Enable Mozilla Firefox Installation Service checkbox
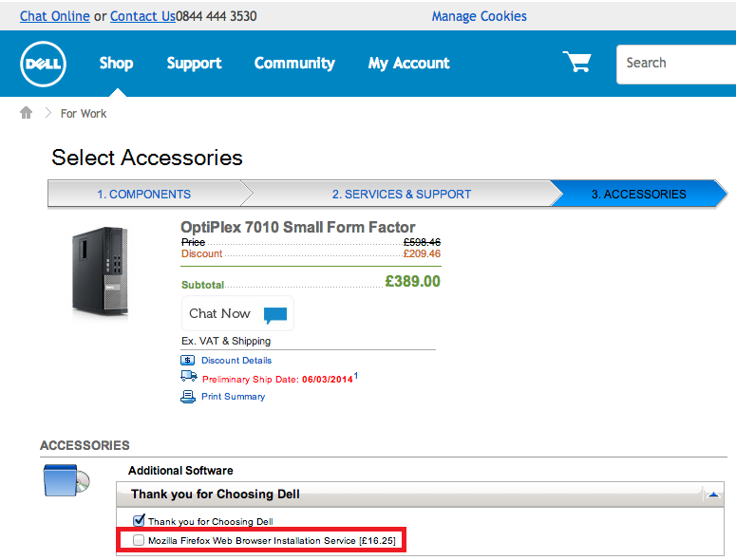This screenshot has height=560, width=736. [139, 540]
